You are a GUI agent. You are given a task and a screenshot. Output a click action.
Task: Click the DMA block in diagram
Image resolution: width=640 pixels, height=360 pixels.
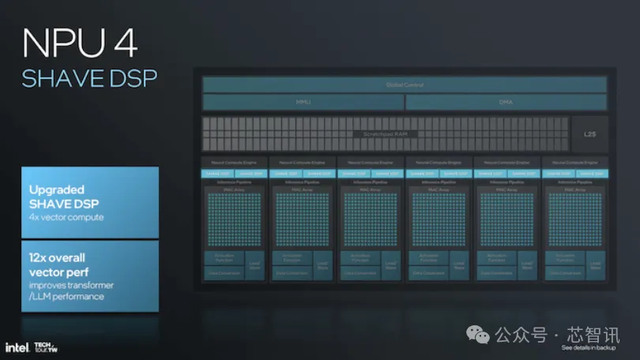click(x=506, y=102)
